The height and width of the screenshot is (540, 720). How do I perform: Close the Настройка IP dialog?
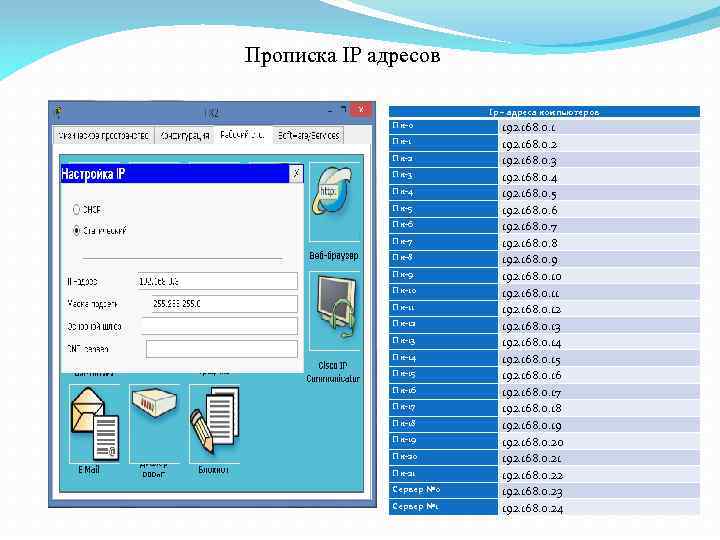click(x=296, y=174)
